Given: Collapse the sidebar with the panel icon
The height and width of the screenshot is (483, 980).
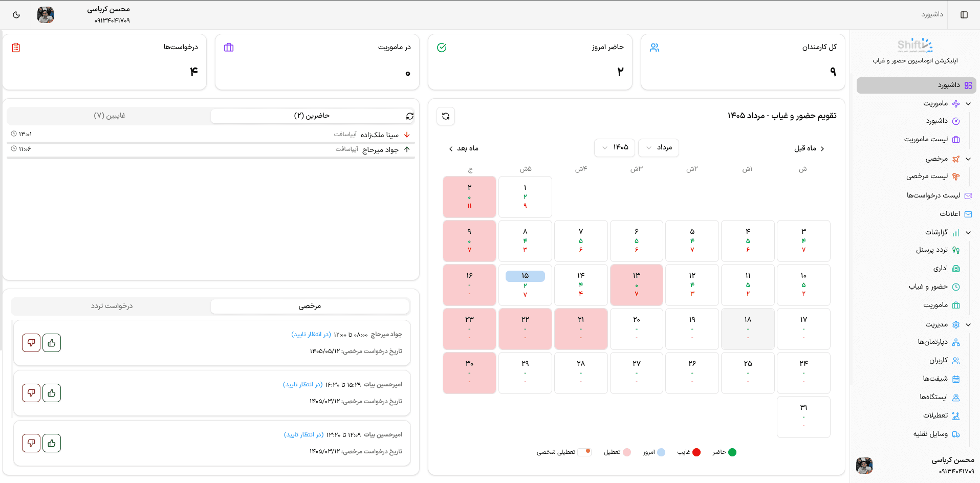Looking at the screenshot, I should click(964, 15).
